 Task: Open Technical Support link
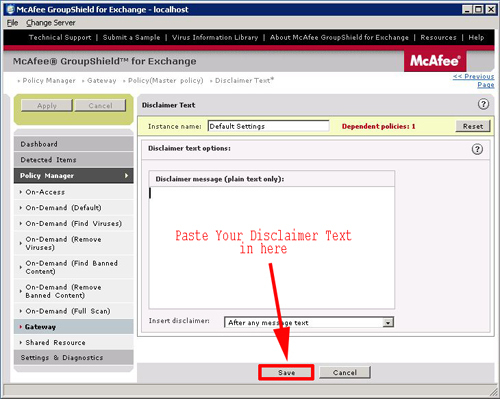coord(60,37)
